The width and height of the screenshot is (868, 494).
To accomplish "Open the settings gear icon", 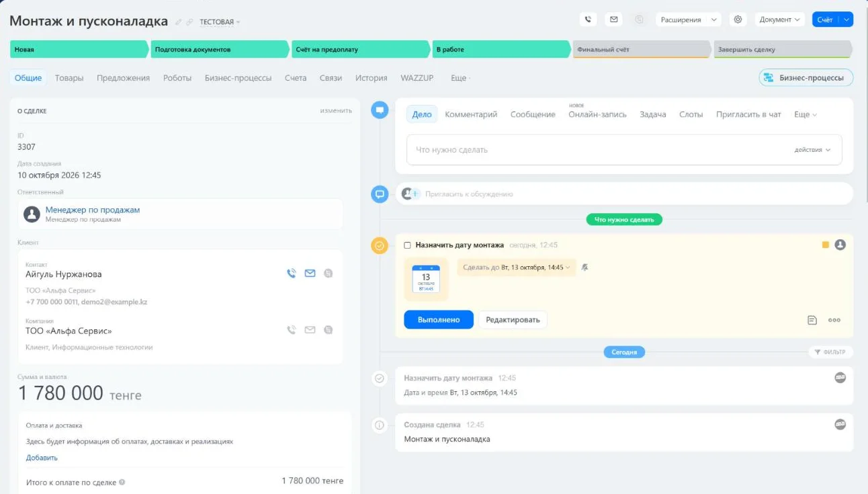I will click(x=738, y=19).
